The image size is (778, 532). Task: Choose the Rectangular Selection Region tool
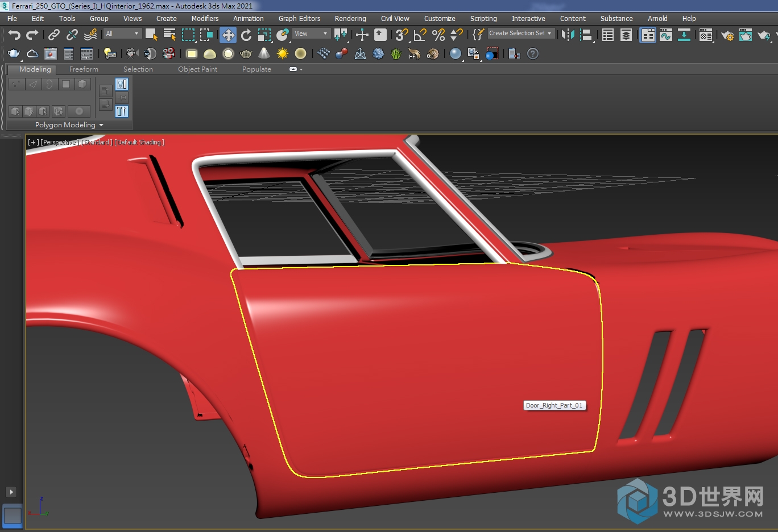point(188,35)
